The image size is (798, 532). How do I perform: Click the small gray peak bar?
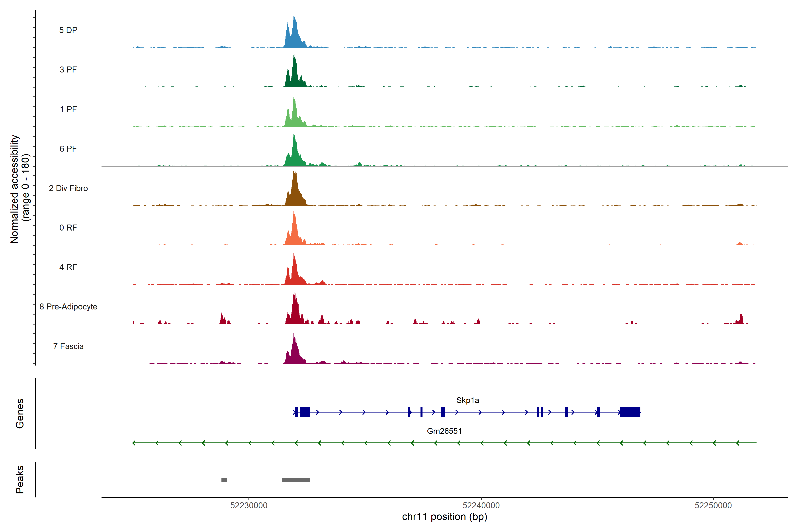pos(224,480)
